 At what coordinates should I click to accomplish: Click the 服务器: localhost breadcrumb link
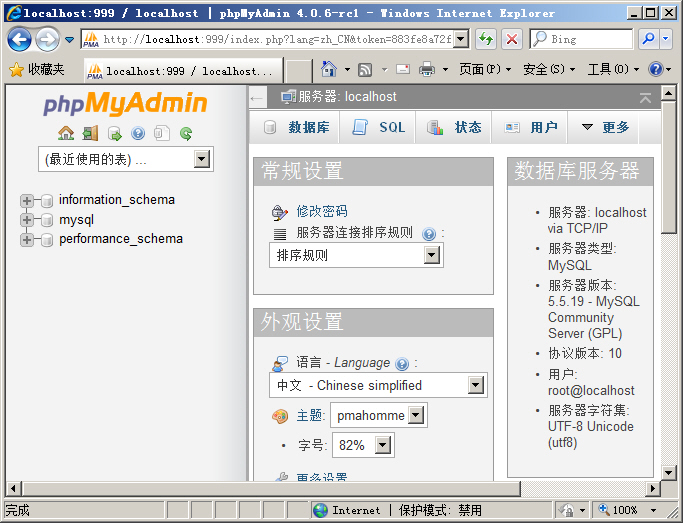coord(347,97)
